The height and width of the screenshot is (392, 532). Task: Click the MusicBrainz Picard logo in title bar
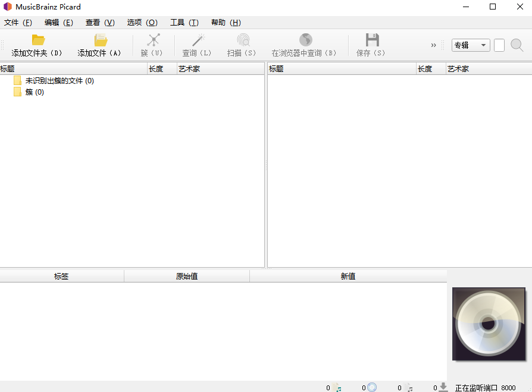click(8, 7)
